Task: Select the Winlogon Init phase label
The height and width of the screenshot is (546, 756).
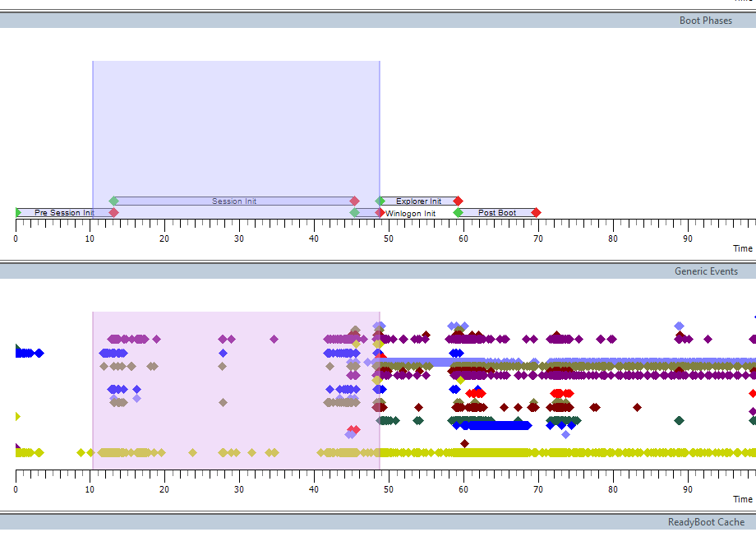Action: 410,213
